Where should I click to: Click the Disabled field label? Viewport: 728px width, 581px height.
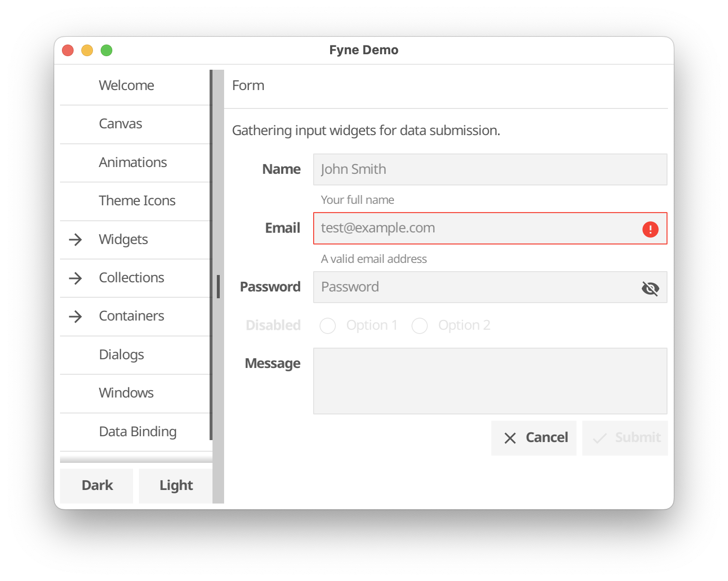pyautogui.click(x=273, y=325)
